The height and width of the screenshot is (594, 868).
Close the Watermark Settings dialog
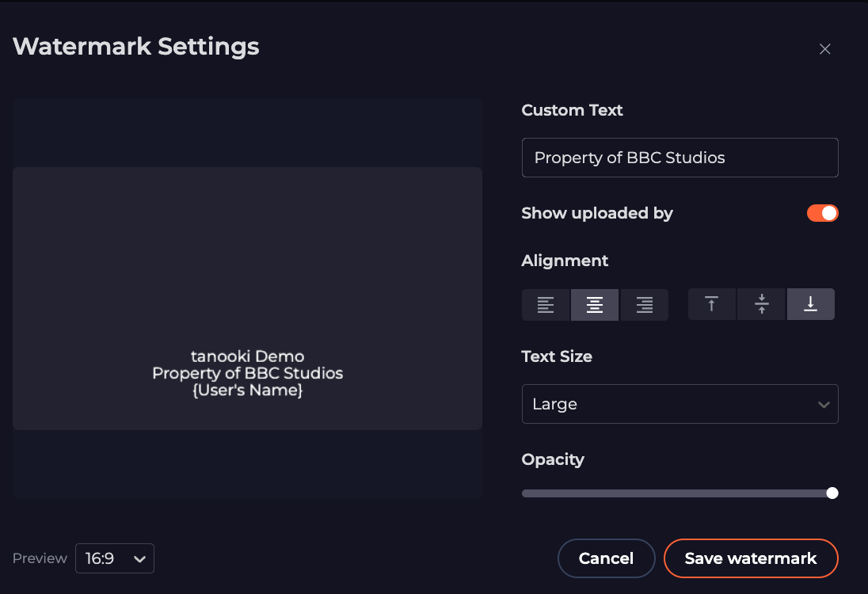(x=824, y=49)
